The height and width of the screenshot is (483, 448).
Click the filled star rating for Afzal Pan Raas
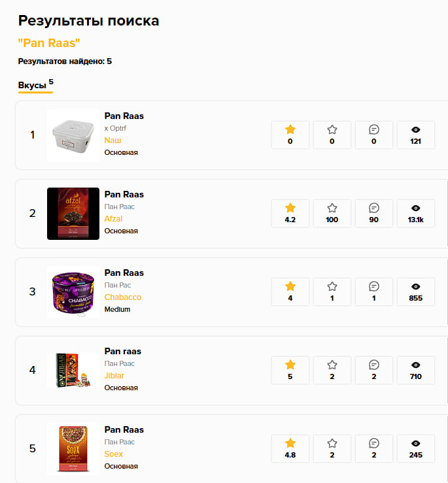click(290, 214)
